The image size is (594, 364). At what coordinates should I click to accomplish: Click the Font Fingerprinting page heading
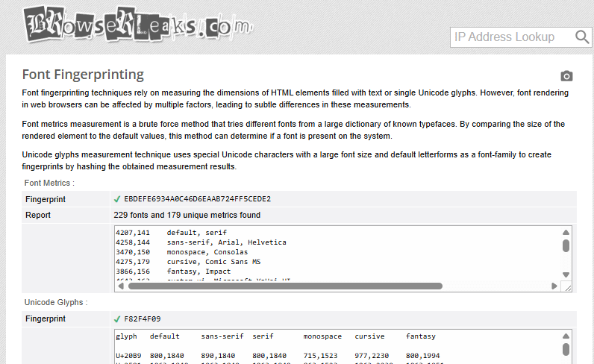point(83,75)
